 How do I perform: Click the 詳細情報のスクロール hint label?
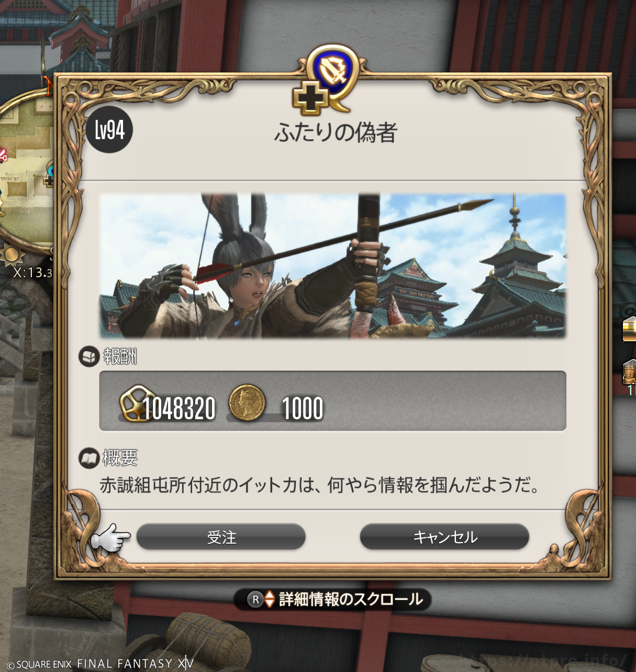tap(351, 599)
